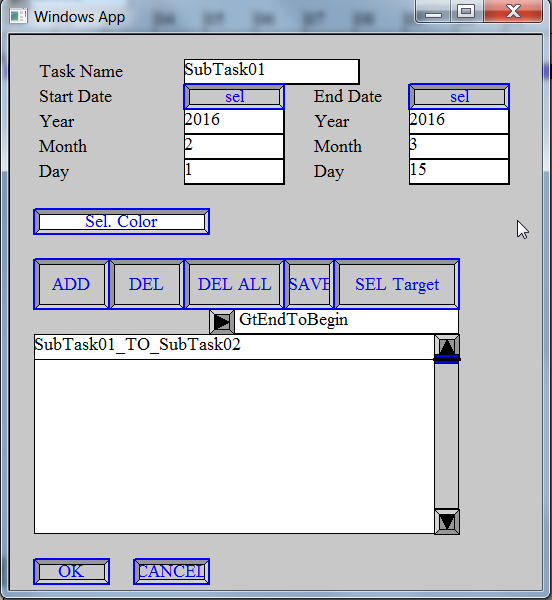Focus the start Year field
The image size is (552, 600).
[234, 122]
